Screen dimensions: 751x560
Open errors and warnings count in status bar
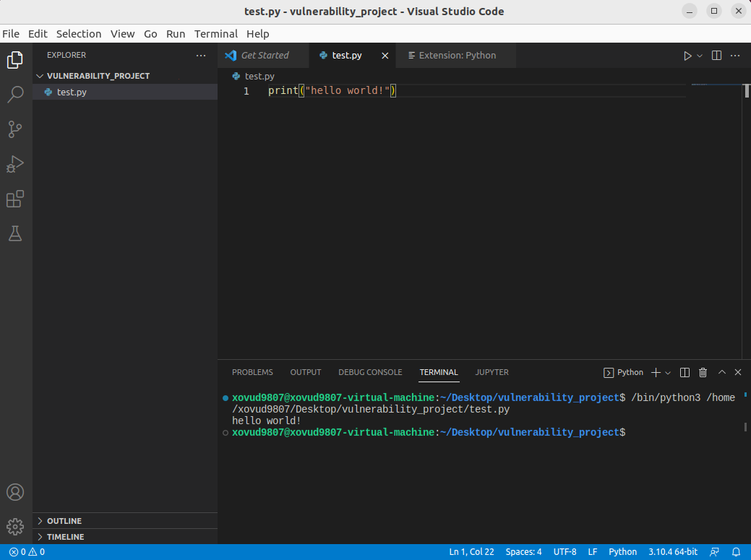click(27, 552)
